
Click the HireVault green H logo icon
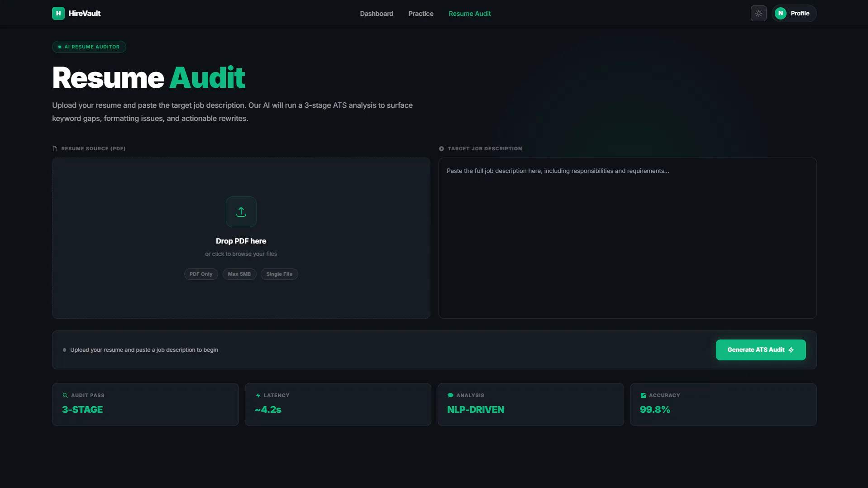pyautogui.click(x=58, y=13)
